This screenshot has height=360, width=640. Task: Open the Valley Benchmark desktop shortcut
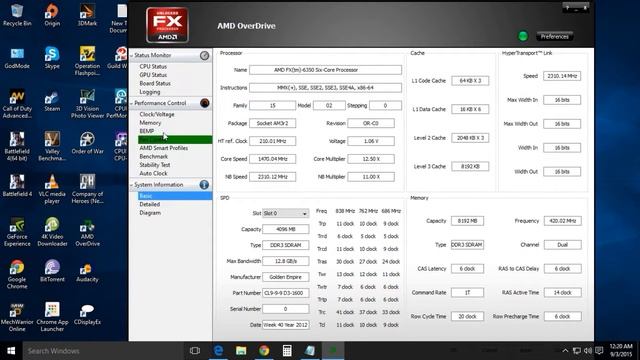click(52, 147)
